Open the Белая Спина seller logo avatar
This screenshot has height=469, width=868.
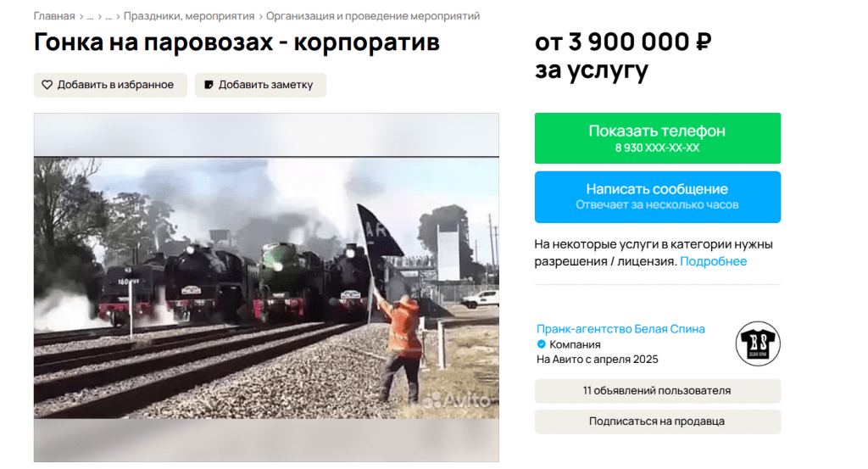(x=758, y=343)
